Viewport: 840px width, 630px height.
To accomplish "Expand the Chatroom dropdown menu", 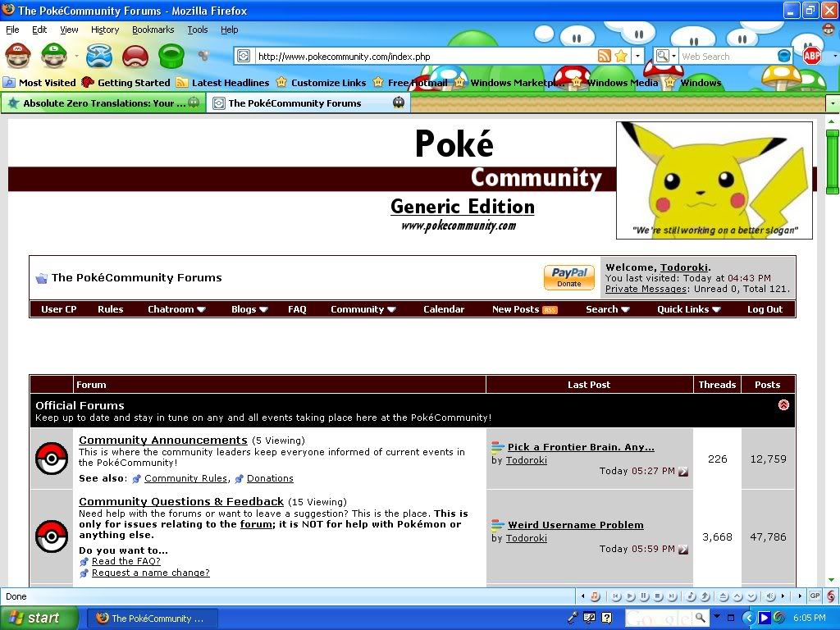I will coord(177,309).
